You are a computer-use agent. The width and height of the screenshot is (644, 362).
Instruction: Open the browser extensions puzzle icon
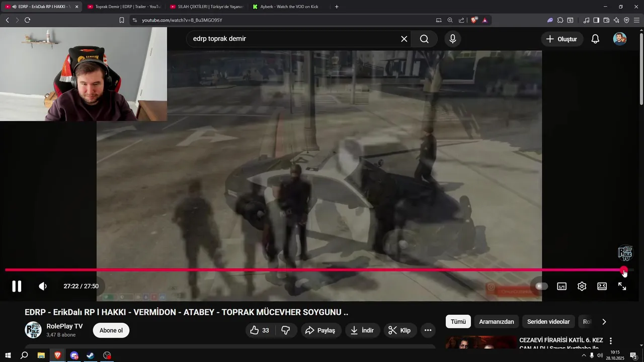tap(560, 20)
